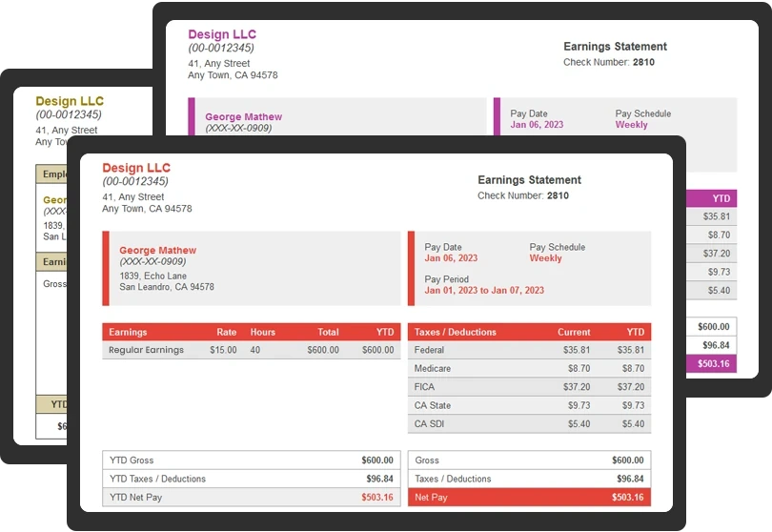Click '1839, Echo Lane' address line
The image size is (772, 532).
click(153, 276)
